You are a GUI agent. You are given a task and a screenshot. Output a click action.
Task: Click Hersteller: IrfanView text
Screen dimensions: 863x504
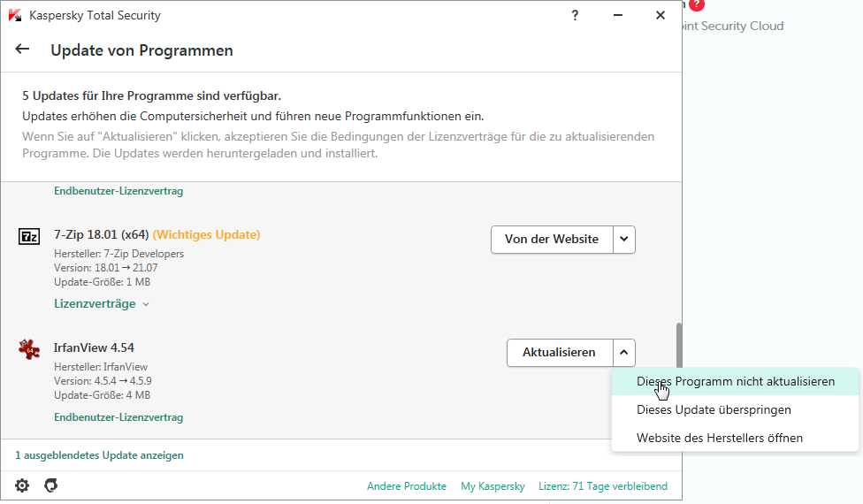point(101,367)
